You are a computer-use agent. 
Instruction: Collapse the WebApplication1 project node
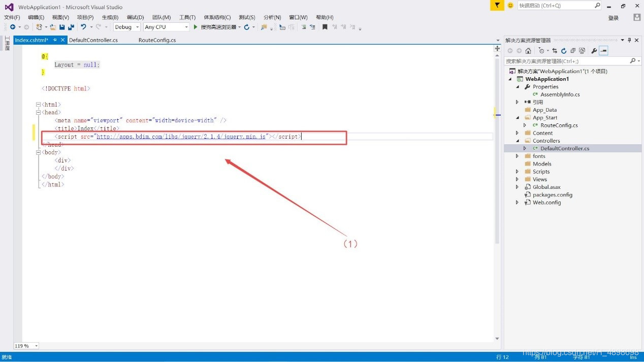pos(510,79)
